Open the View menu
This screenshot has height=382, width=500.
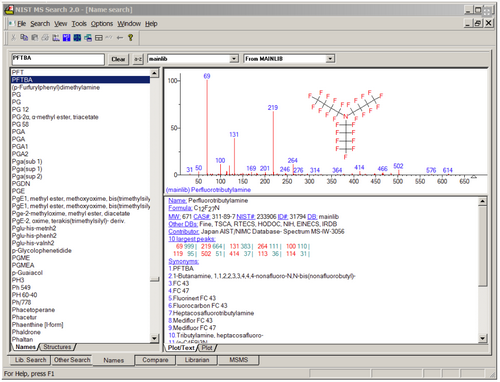tap(61, 24)
